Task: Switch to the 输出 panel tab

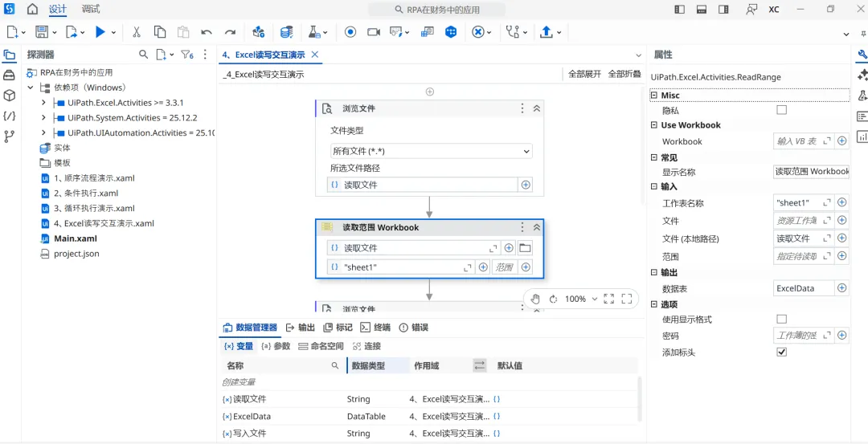Action: pyautogui.click(x=301, y=328)
